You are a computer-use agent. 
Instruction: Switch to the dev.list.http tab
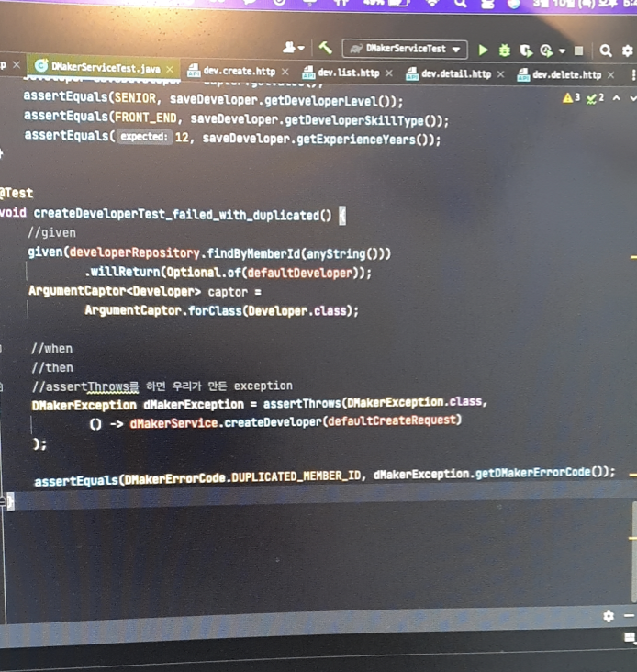coord(348,73)
